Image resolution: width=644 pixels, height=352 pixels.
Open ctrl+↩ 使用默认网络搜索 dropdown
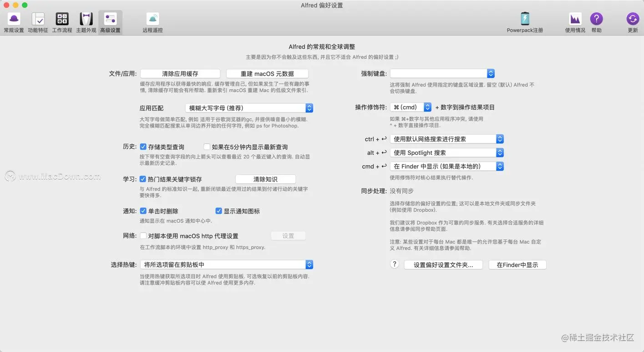(447, 139)
